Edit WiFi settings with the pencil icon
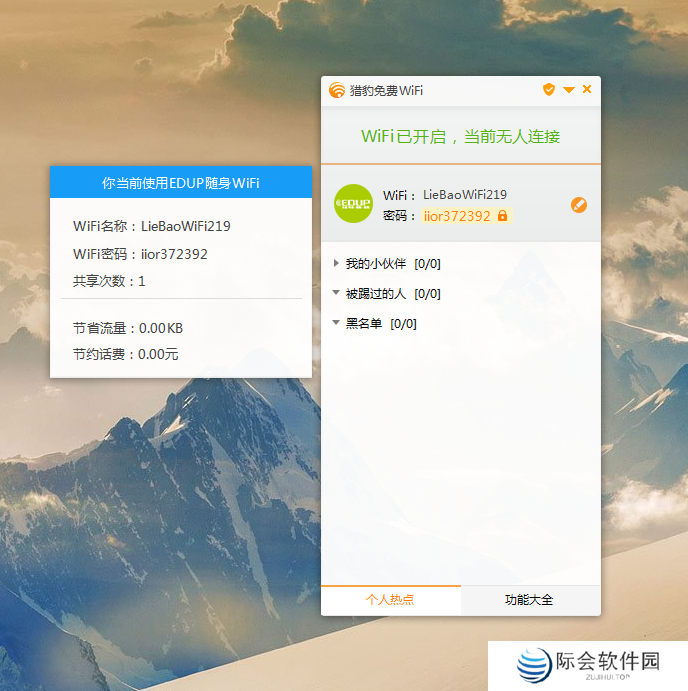This screenshot has height=691, width=688. click(x=579, y=205)
